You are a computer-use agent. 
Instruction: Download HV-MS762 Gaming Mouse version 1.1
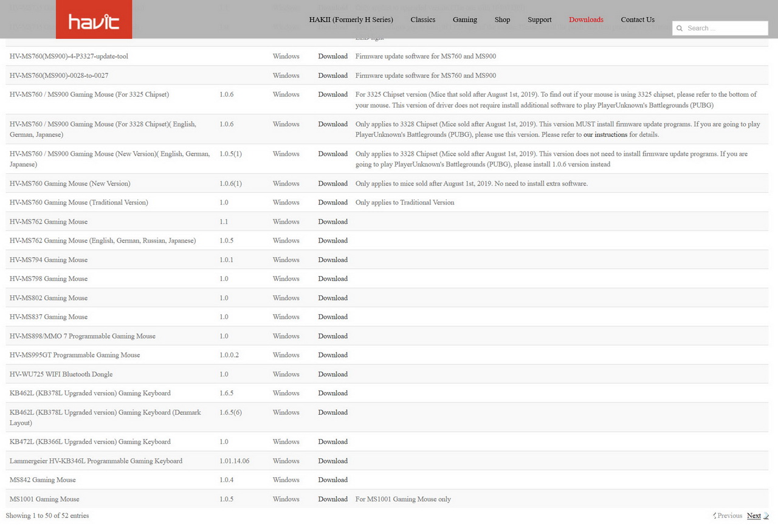332,222
